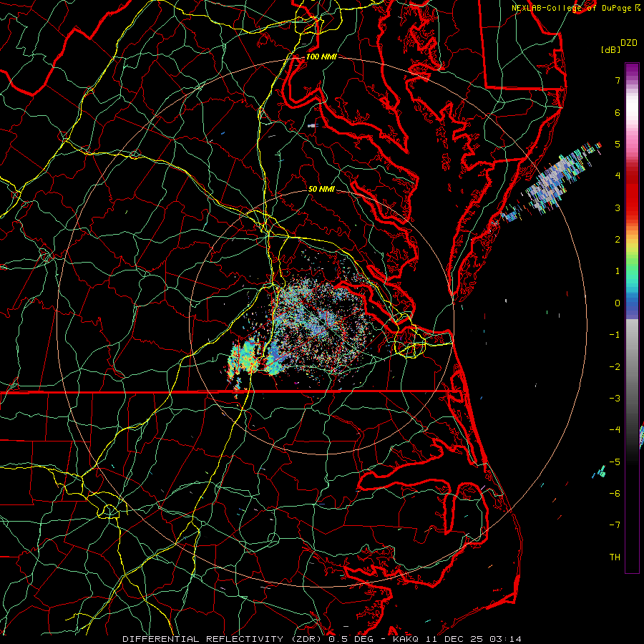Click the TH threshold label on the scale
644x644 pixels.
[615, 557]
